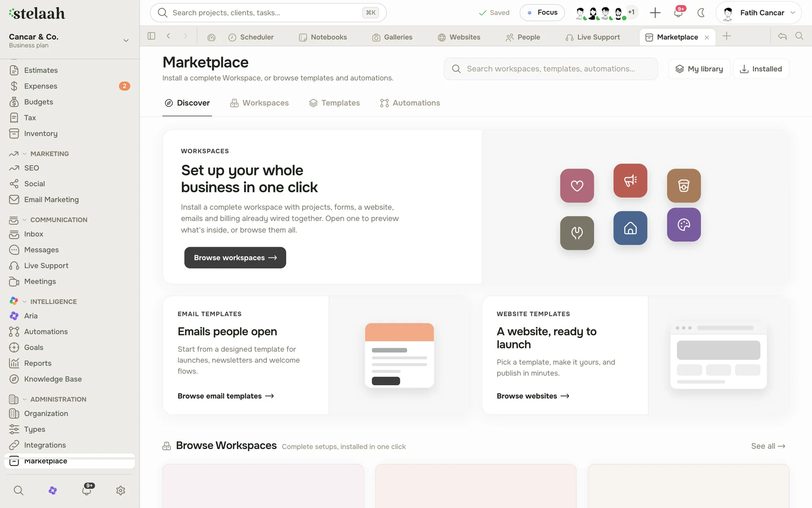The width and height of the screenshot is (812, 508).
Task: Open Expenses in the sidebar
Action: (x=69, y=86)
